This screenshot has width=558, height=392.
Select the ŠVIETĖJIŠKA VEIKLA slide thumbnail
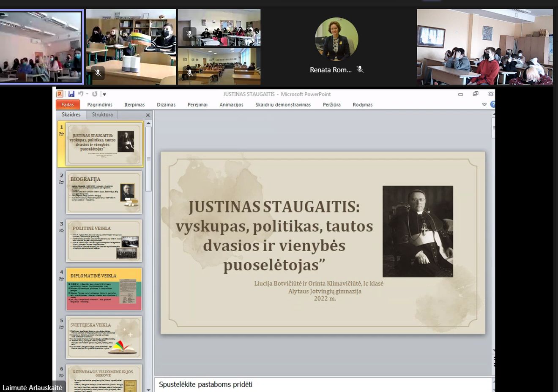click(x=104, y=338)
